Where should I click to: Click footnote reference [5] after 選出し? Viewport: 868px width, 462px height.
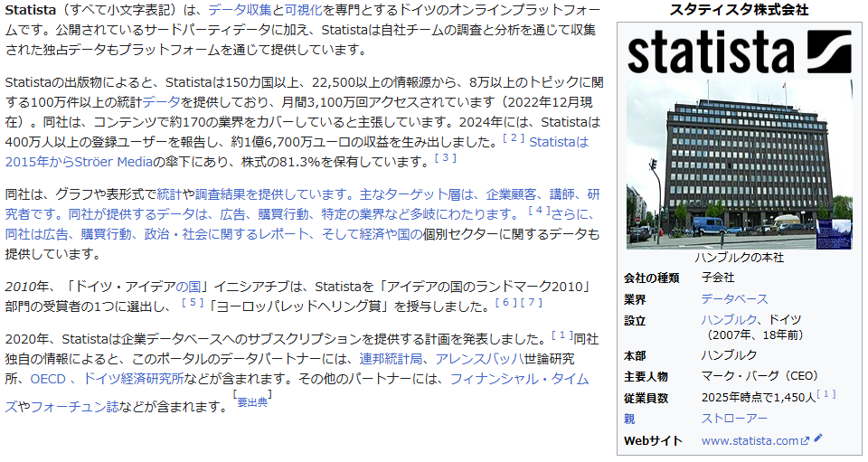pyautogui.click(x=193, y=303)
